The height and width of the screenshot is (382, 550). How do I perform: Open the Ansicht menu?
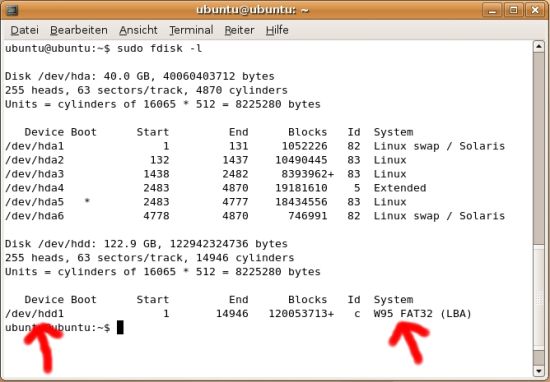point(138,30)
